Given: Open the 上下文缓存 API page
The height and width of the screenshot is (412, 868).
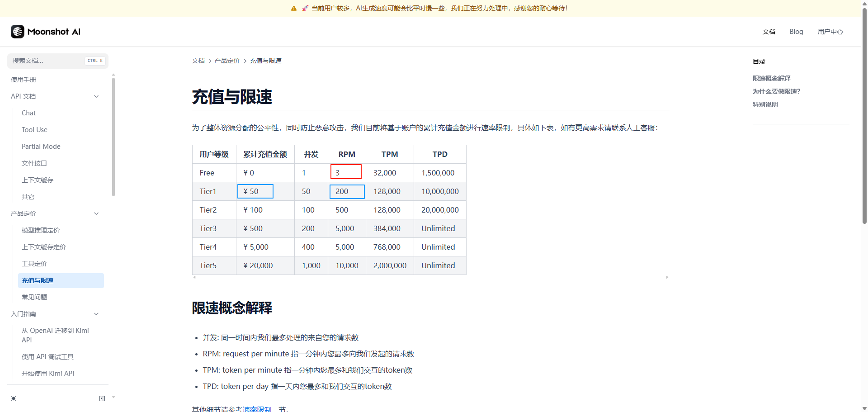Looking at the screenshot, I should [x=38, y=180].
